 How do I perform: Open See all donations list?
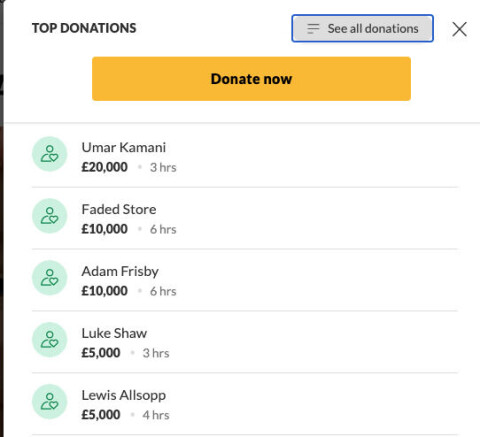[x=362, y=28]
